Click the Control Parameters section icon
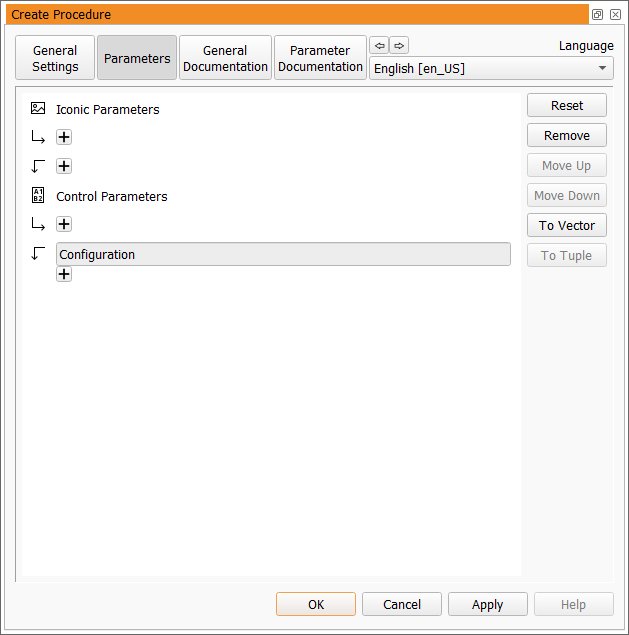The image size is (629, 635). click(x=38, y=196)
